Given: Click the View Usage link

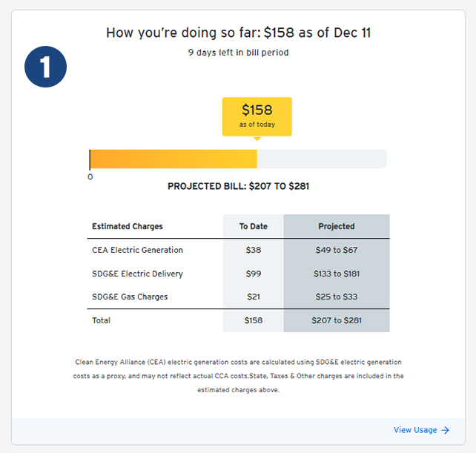Looking at the screenshot, I should [x=415, y=430].
